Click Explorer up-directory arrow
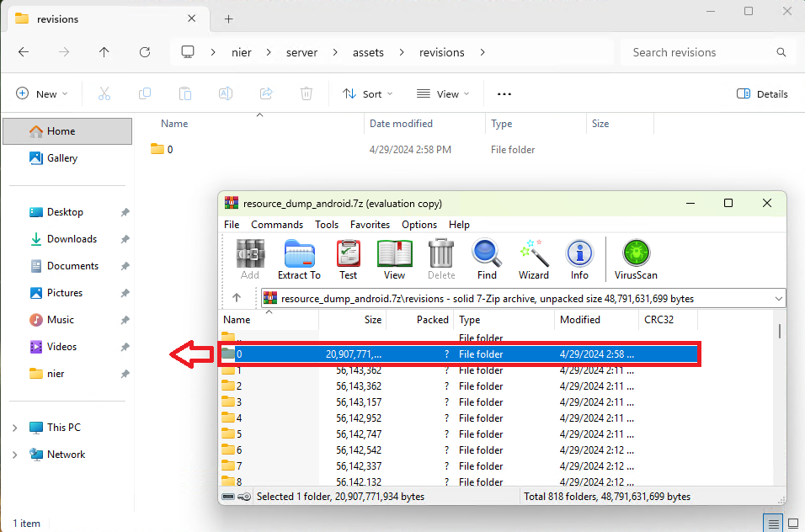 click(x=104, y=52)
